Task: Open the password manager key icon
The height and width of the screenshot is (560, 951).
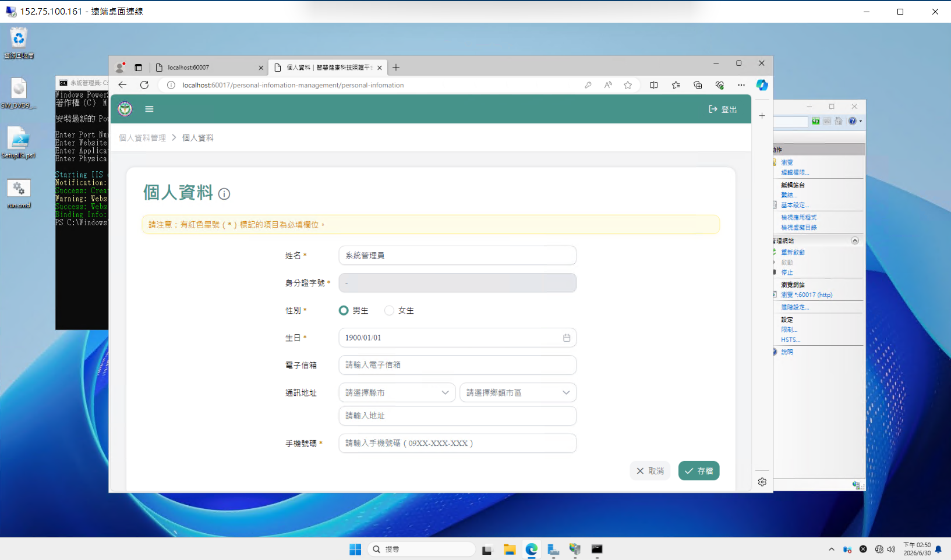Action: click(x=588, y=85)
